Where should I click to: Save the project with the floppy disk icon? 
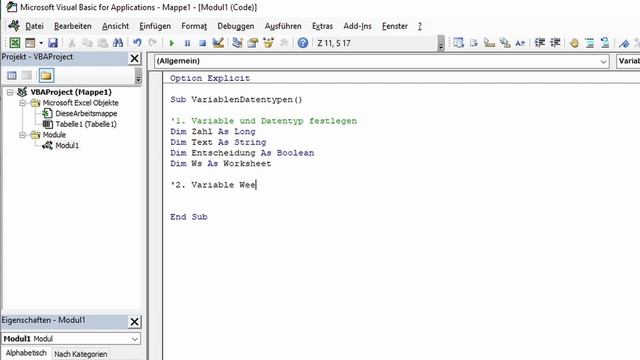click(x=53, y=42)
